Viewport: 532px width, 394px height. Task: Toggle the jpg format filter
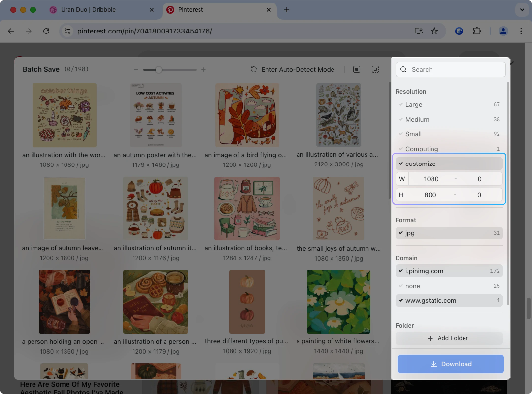coord(449,233)
